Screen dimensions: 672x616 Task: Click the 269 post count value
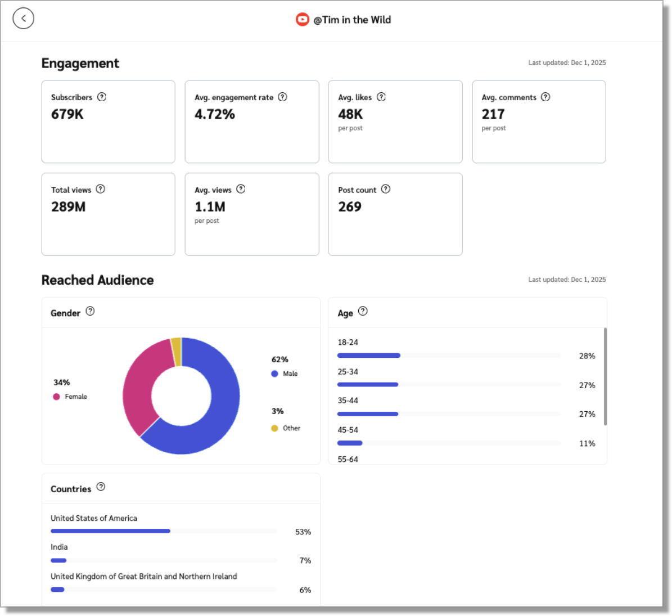(350, 207)
